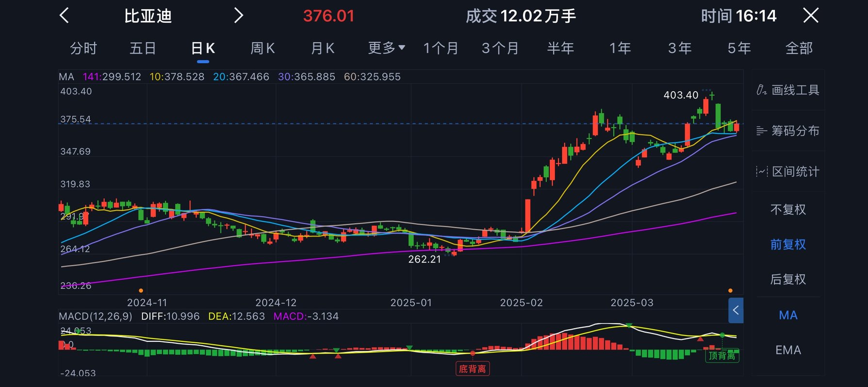Open the 区间统计 range statistics tool

(788, 171)
